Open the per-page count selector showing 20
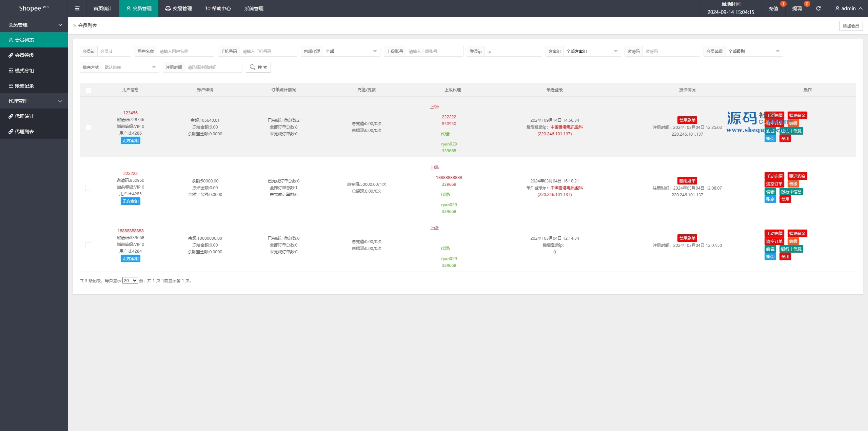Screen dimensions: 868x431 coord(130,280)
